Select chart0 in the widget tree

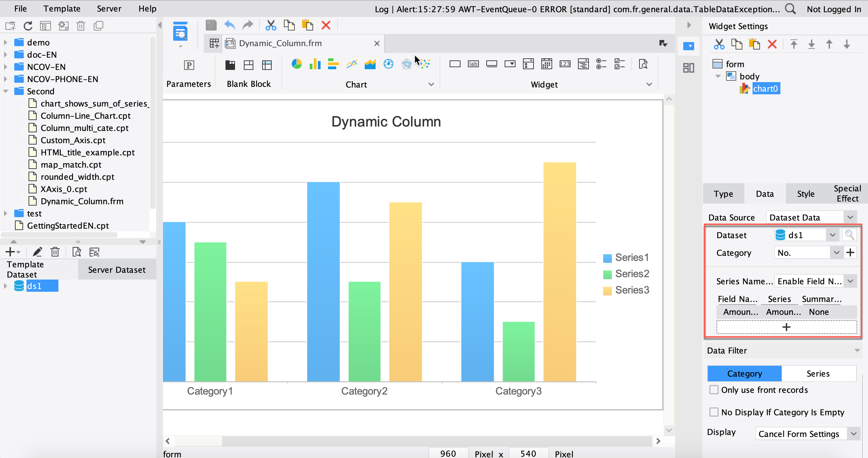(766, 88)
